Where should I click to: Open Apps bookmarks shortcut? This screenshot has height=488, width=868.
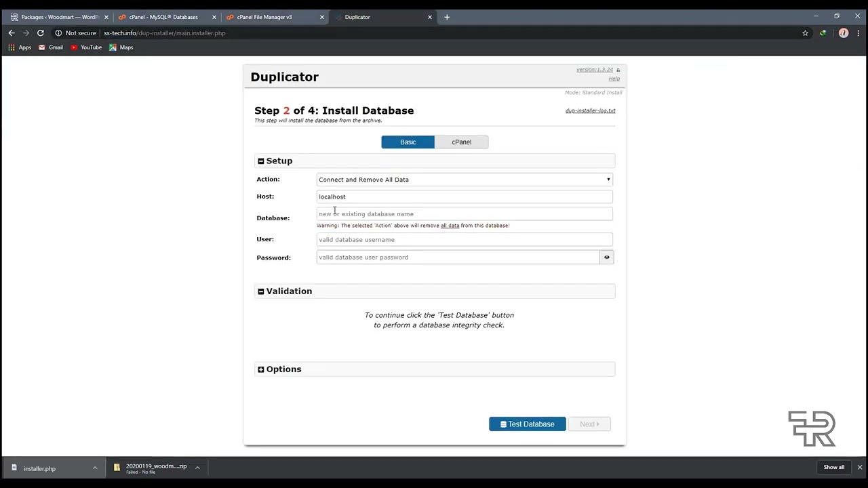point(20,47)
